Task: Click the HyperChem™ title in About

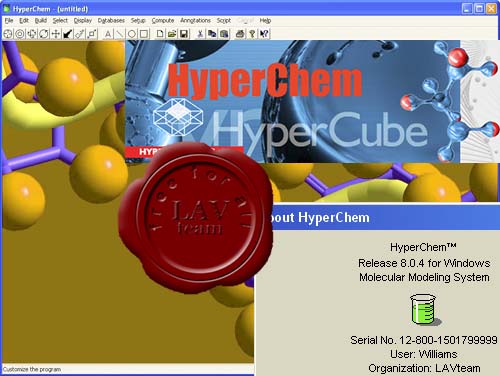Action: point(423,247)
